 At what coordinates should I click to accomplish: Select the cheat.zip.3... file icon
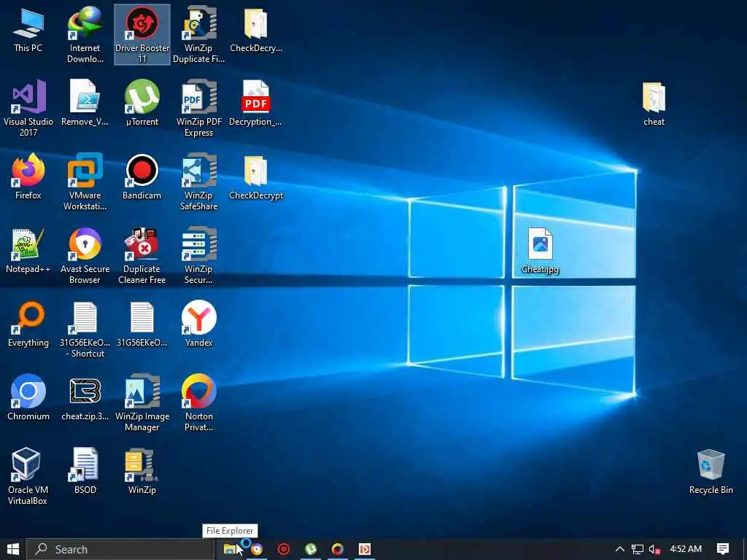click(x=85, y=398)
